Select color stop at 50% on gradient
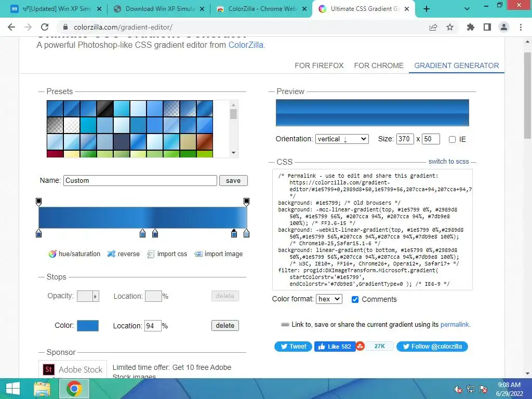Screen dimensions: 532x399 click(x=142, y=233)
